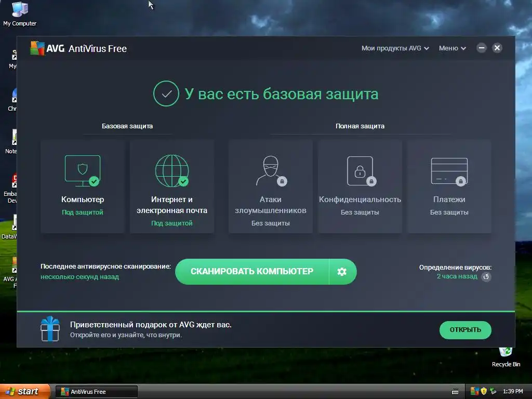This screenshot has height=399, width=532.
Task: Click У вас есть базовая защита headline
Action: coord(281,94)
